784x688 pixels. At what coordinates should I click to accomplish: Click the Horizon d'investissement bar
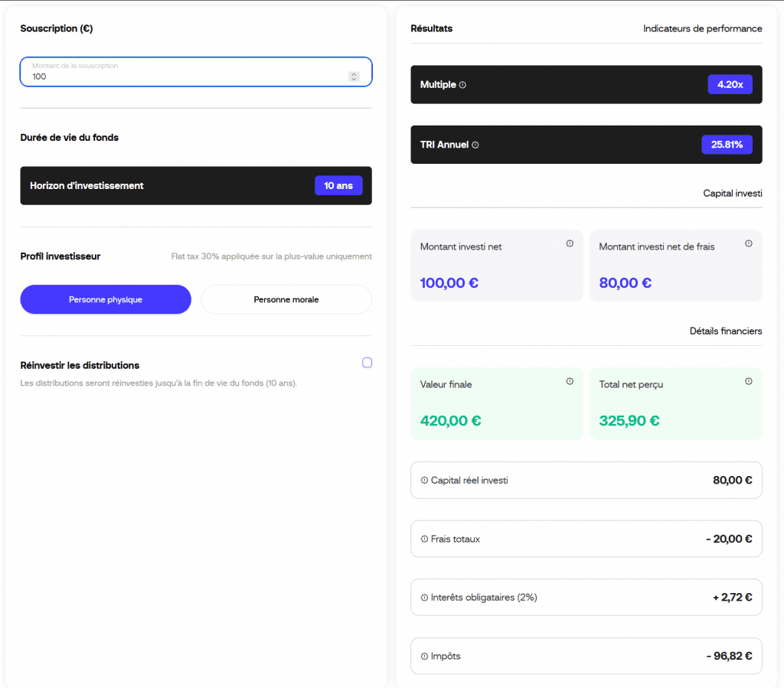[x=153, y=186]
